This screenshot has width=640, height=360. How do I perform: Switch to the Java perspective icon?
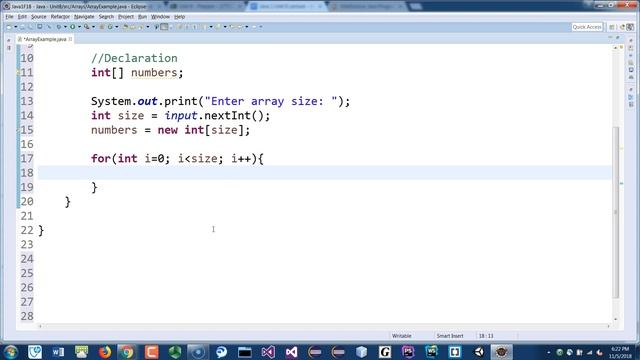630,27
